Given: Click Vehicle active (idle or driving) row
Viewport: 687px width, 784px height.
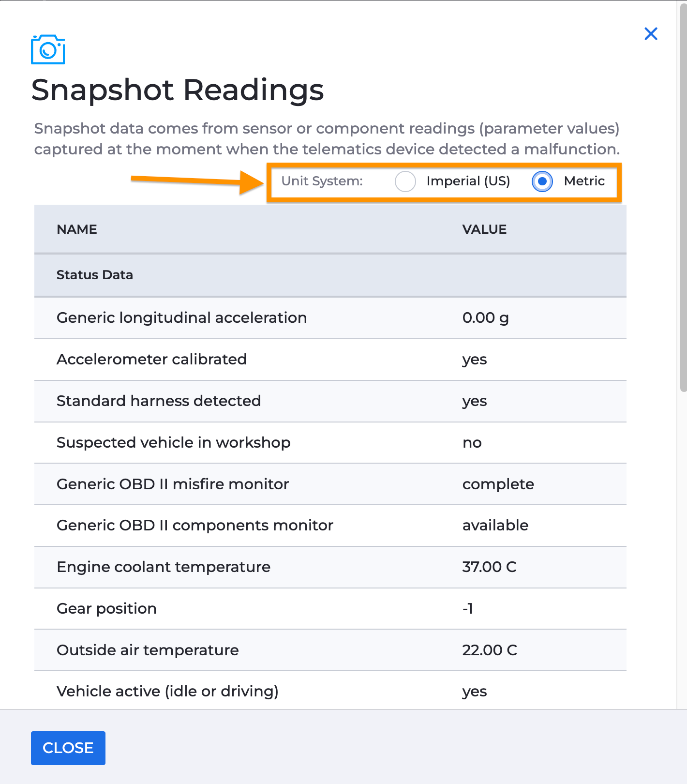Looking at the screenshot, I should pos(330,691).
